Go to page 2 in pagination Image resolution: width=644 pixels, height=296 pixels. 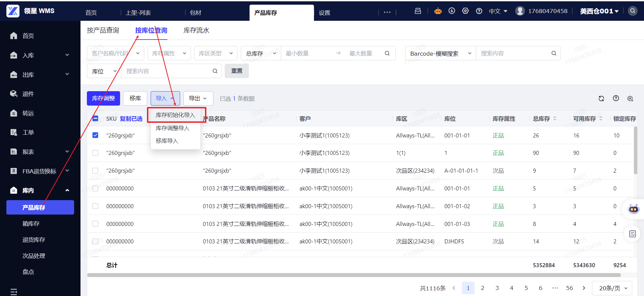pyautogui.click(x=483, y=288)
